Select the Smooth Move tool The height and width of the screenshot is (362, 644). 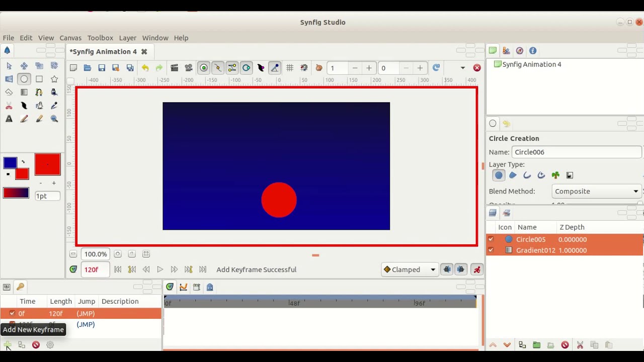click(x=24, y=66)
